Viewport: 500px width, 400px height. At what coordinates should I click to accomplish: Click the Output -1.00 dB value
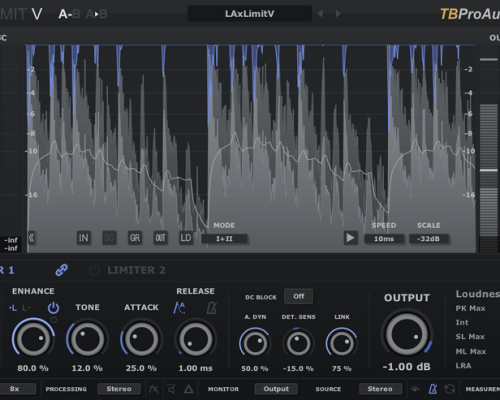(x=407, y=367)
